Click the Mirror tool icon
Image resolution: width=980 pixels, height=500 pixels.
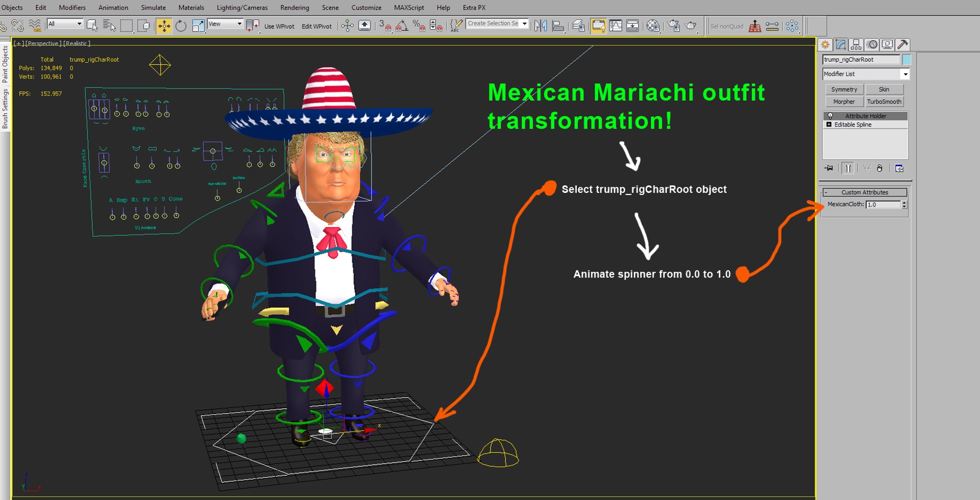pyautogui.click(x=541, y=26)
